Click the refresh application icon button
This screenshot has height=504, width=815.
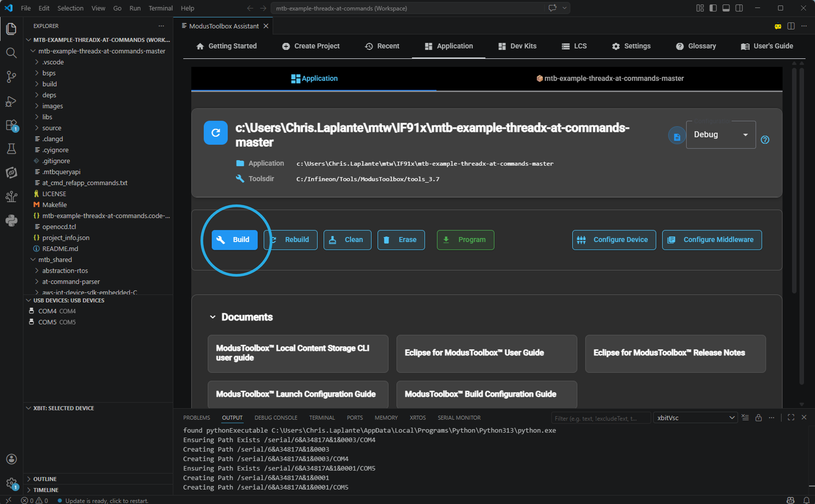[x=216, y=133]
